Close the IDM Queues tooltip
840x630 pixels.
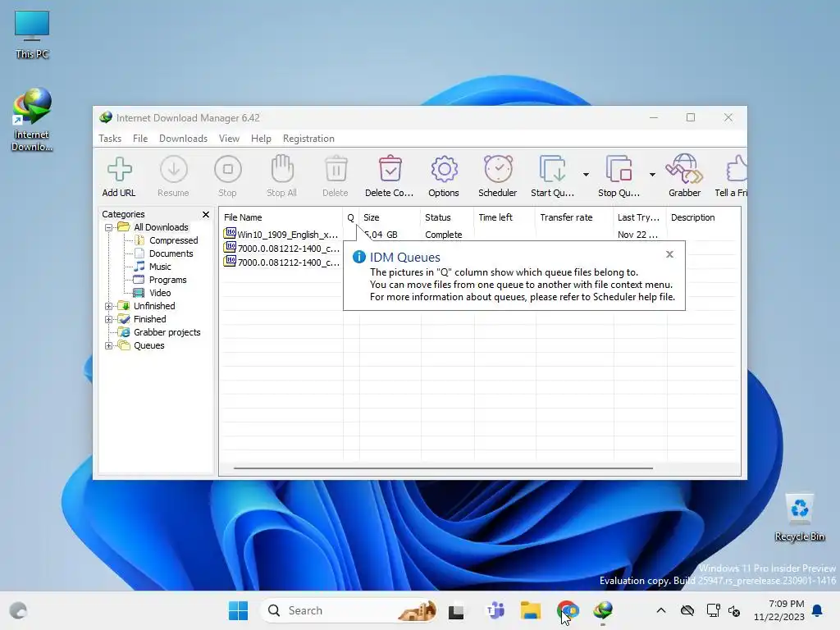pyautogui.click(x=669, y=254)
